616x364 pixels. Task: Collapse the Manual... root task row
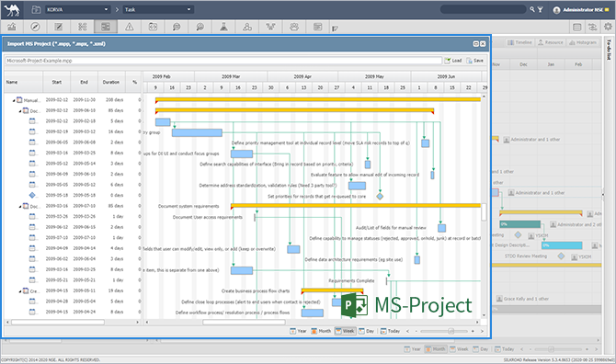14,100
